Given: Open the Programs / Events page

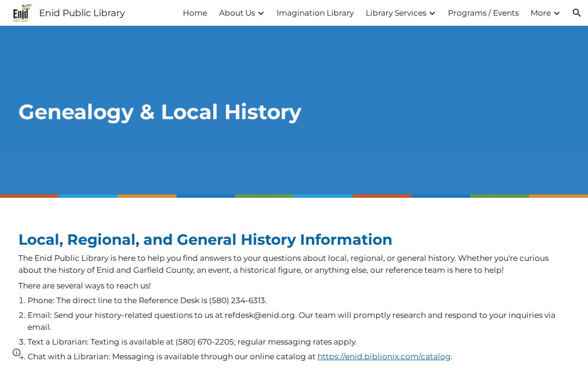Looking at the screenshot, I should coord(483,13).
